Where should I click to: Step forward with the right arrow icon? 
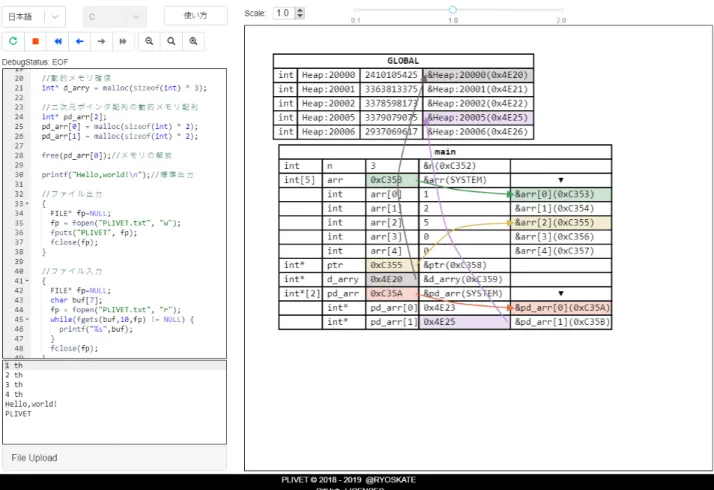(102, 41)
